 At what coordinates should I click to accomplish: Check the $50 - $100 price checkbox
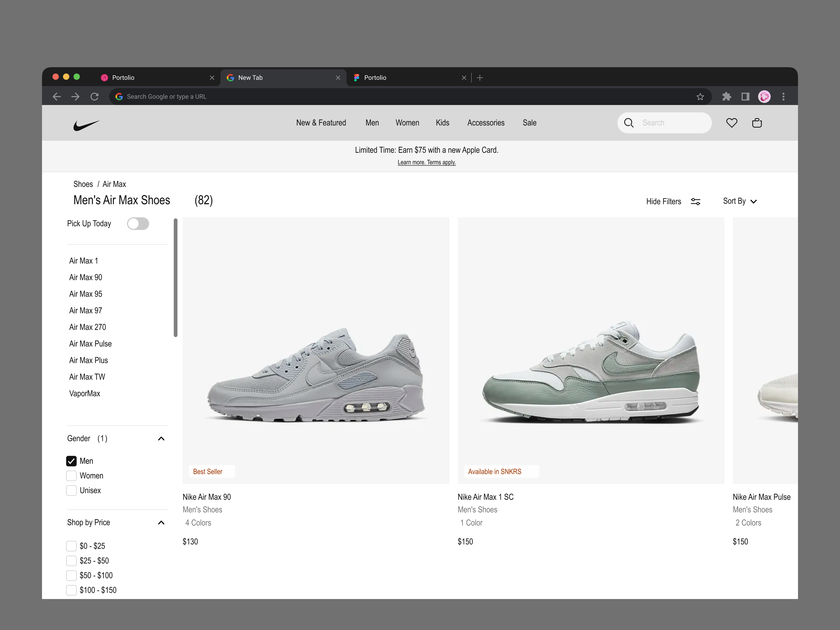(x=71, y=575)
